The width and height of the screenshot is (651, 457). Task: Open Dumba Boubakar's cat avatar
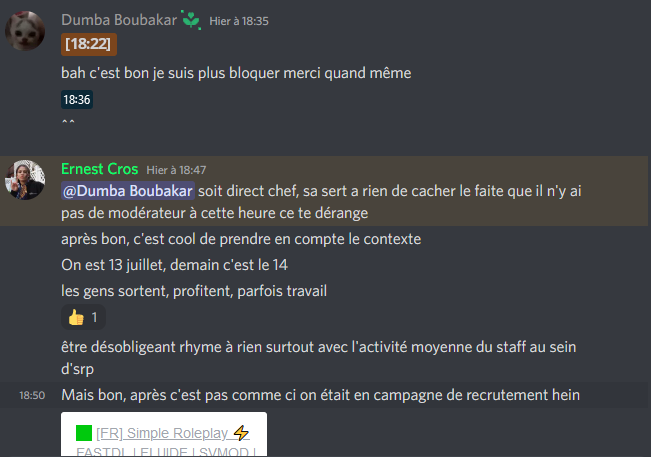(x=25, y=31)
